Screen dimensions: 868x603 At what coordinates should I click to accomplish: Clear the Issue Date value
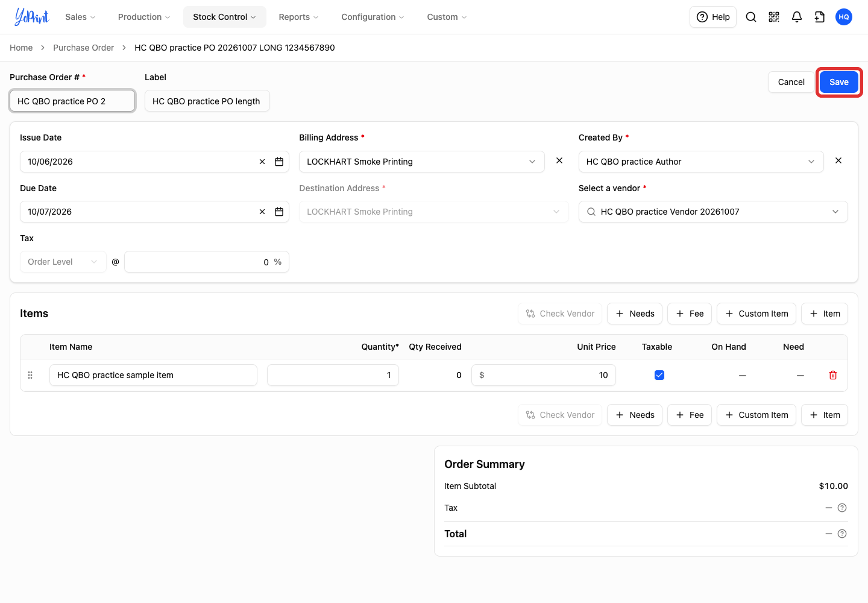(x=262, y=162)
